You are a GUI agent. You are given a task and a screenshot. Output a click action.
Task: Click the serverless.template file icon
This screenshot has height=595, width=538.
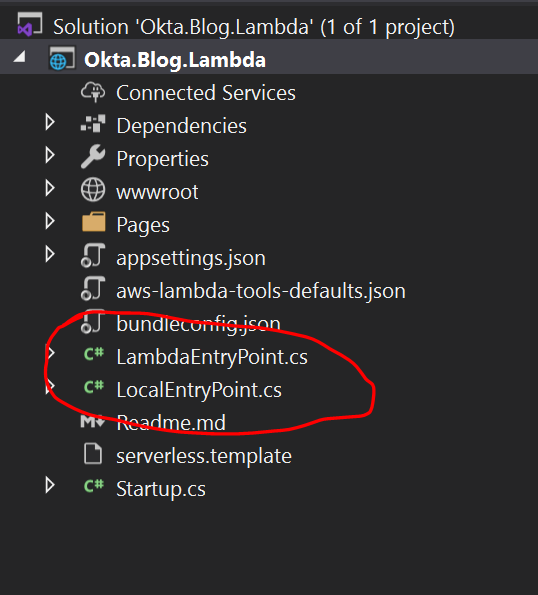[x=93, y=453]
